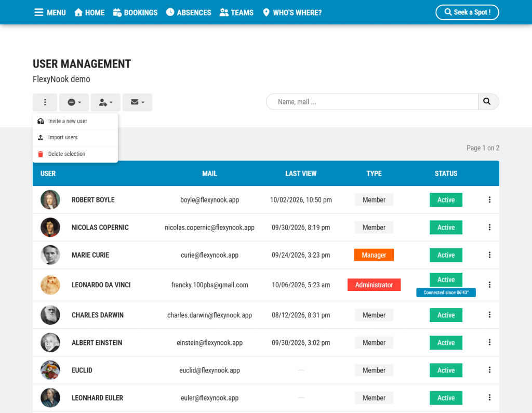Click Albert Einstein's avatar
This screenshot has height=413, width=532.
[50, 342]
